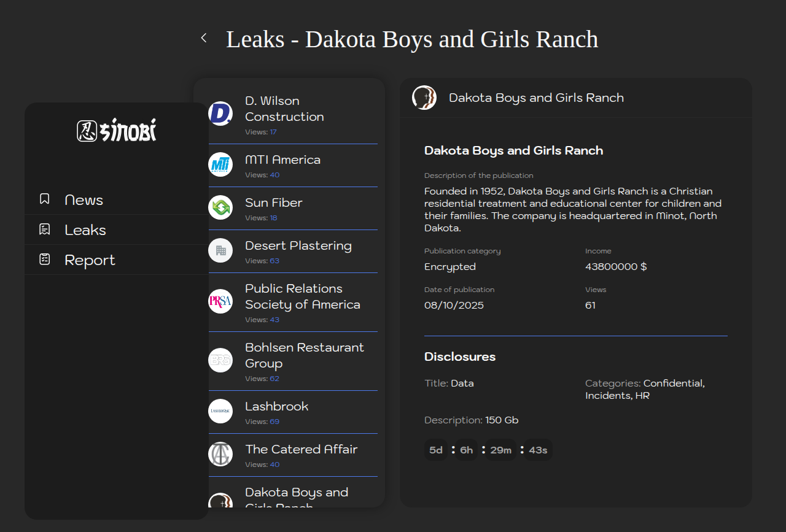The height and width of the screenshot is (532, 786).
Task: Click the PRSA logo in the list
Action: [x=220, y=301]
